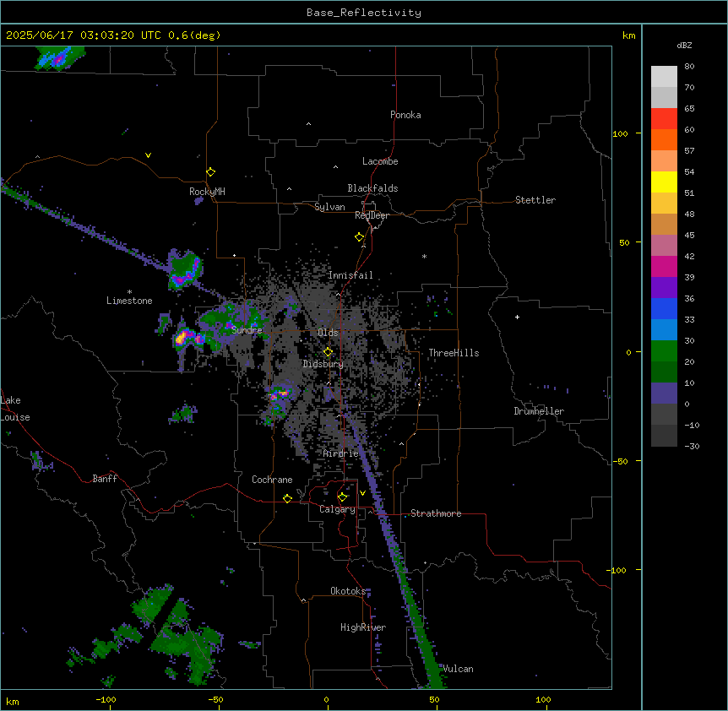This screenshot has height=711, width=728.
Task: Click the Lacombe city label
Action: (380, 161)
